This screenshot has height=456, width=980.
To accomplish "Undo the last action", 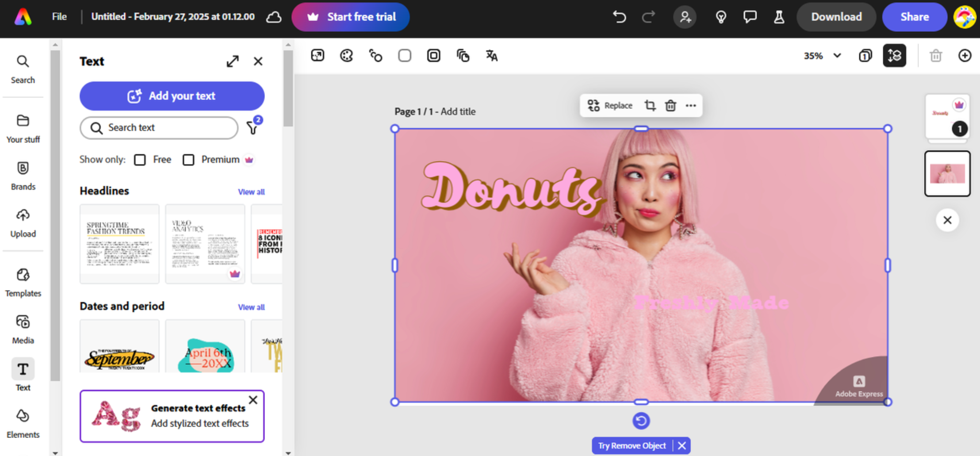I will (619, 17).
